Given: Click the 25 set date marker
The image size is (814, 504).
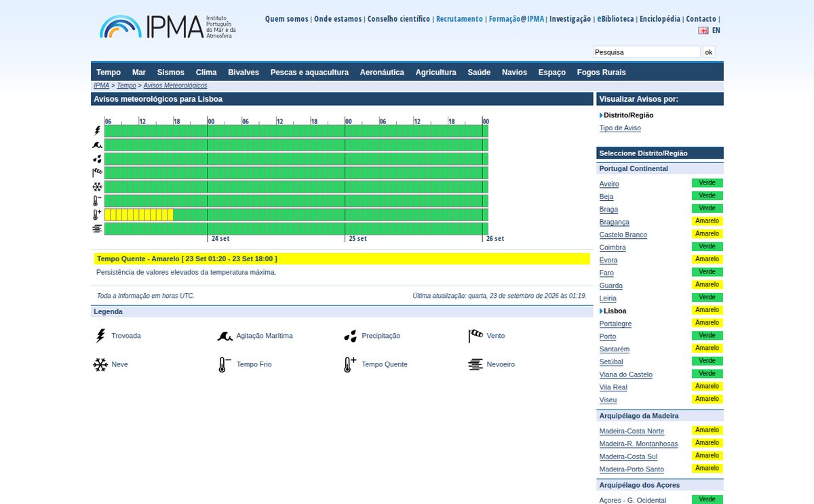Looking at the screenshot, I should (x=357, y=239).
